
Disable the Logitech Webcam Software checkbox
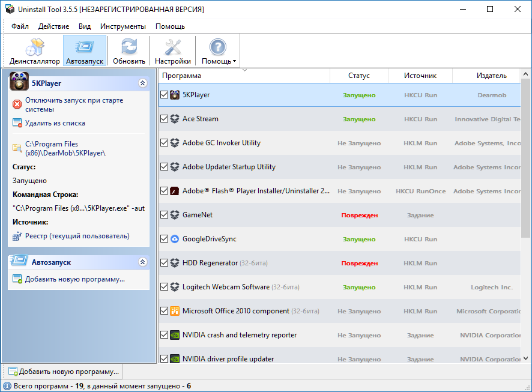click(x=165, y=287)
